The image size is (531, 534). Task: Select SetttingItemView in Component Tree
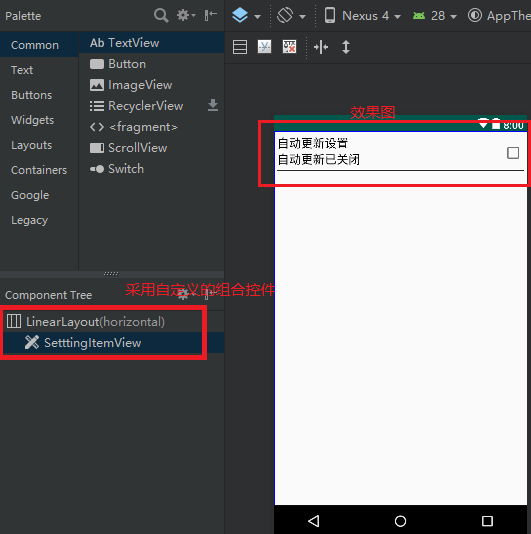coord(112,343)
